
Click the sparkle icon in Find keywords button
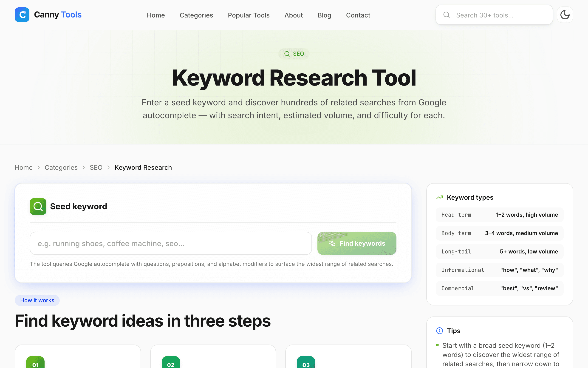tap(332, 243)
